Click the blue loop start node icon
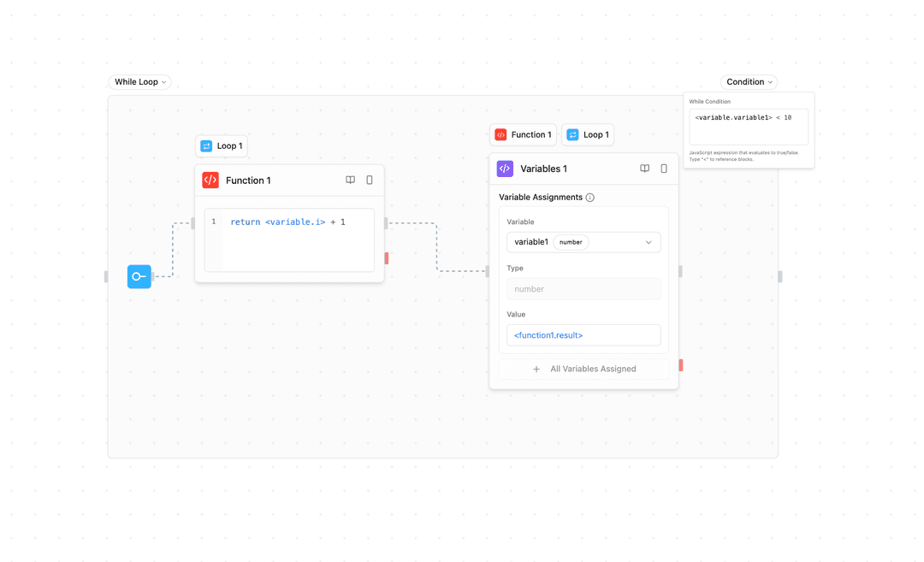Screen dimensions: 924x562 point(139,276)
